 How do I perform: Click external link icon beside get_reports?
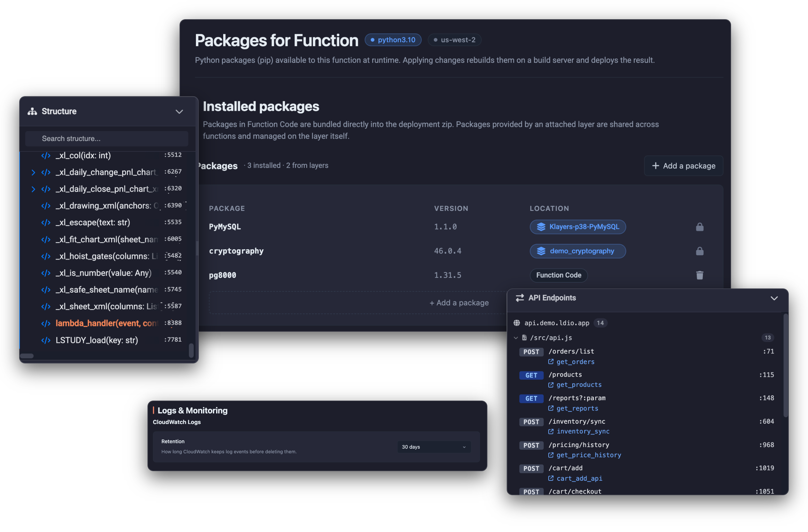[x=551, y=408]
